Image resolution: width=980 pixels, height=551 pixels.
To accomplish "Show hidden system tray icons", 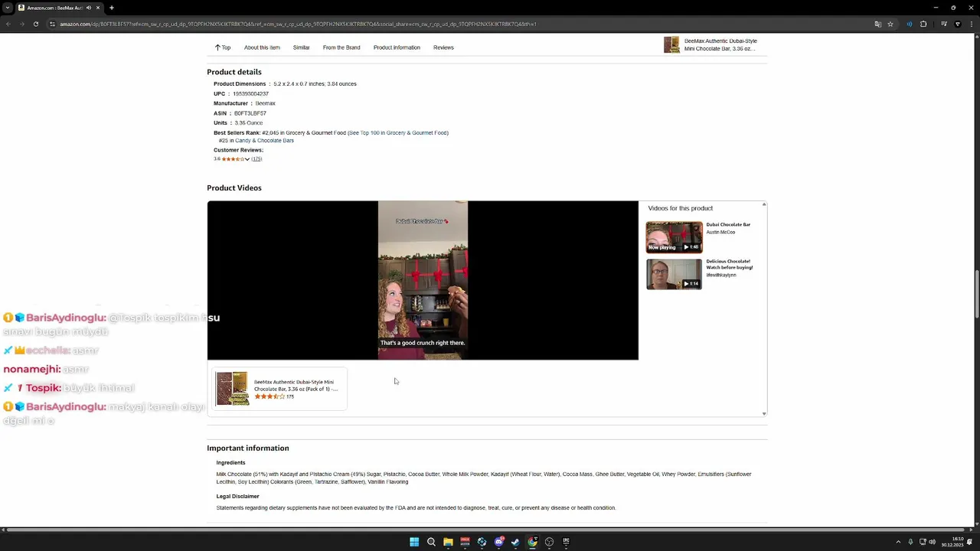I will (x=898, y=542).
